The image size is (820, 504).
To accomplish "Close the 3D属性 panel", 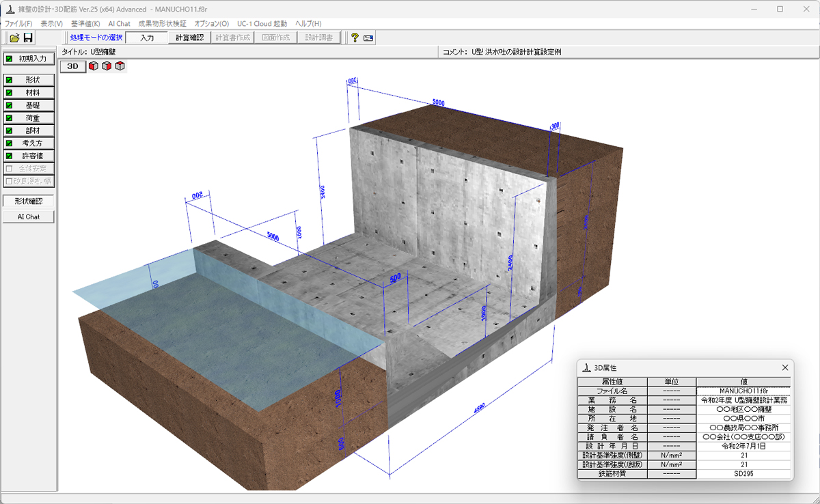I will coord(785,367).
